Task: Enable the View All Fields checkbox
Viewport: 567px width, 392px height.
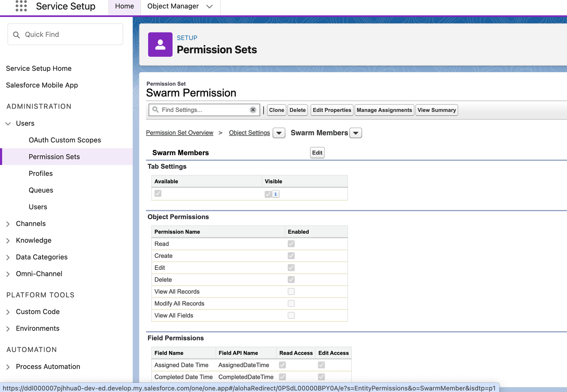Action: pos(291,316)
